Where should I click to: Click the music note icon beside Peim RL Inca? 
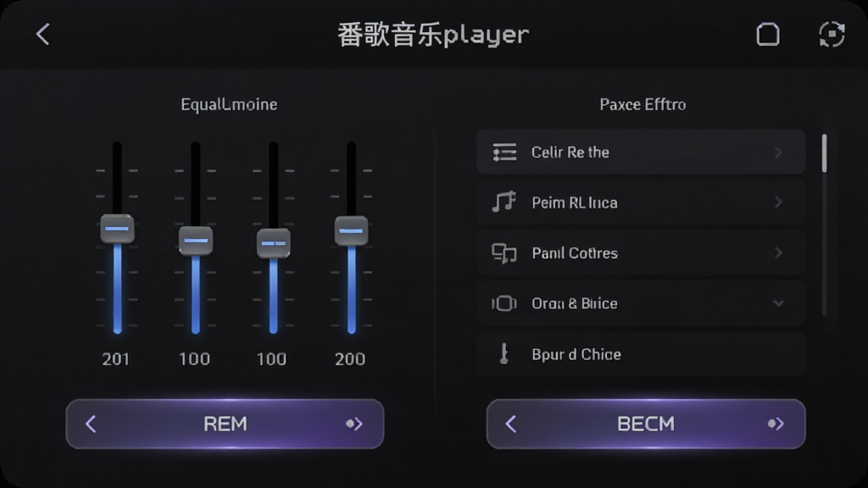point(504,202)
